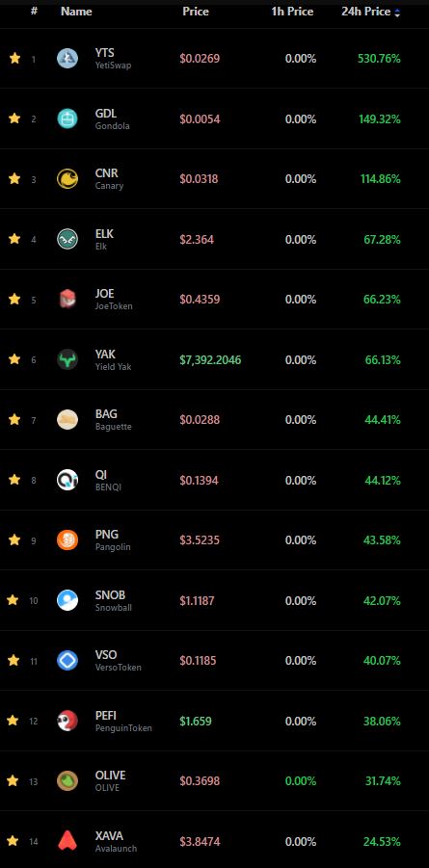
Task: Toggle the favorite star for OLIVE
Action: tap(13, 780)
